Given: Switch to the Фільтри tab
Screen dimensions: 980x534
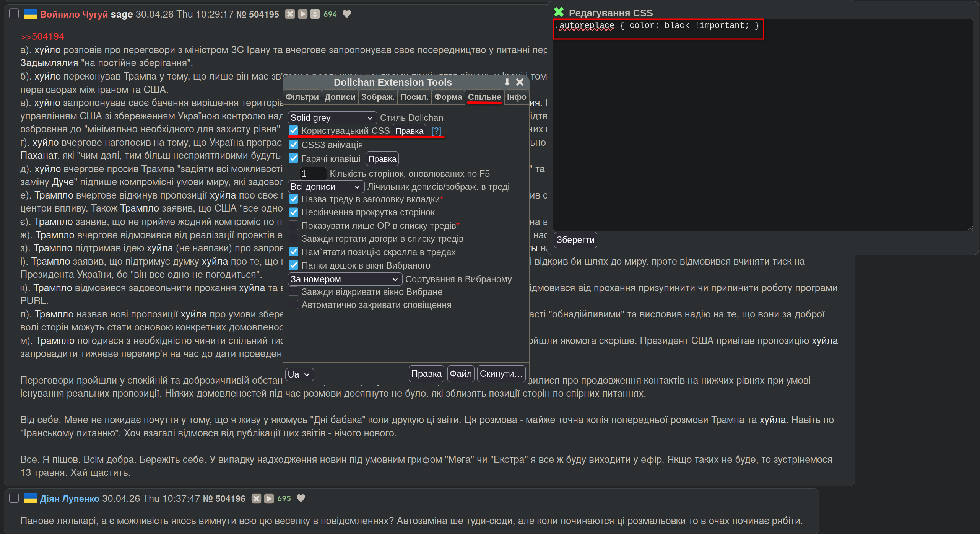Looking at the screenshot, I should click(x=302, y=97).
